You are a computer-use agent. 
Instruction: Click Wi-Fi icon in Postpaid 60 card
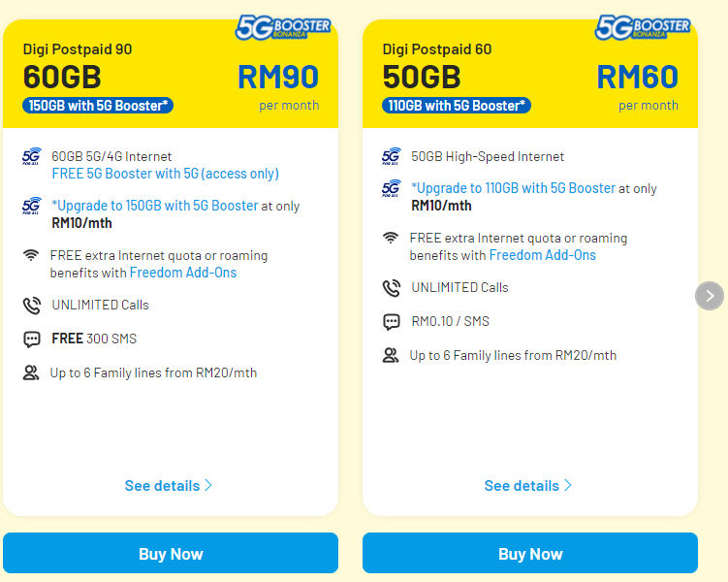pyautogui.click(x=391, y=238)
